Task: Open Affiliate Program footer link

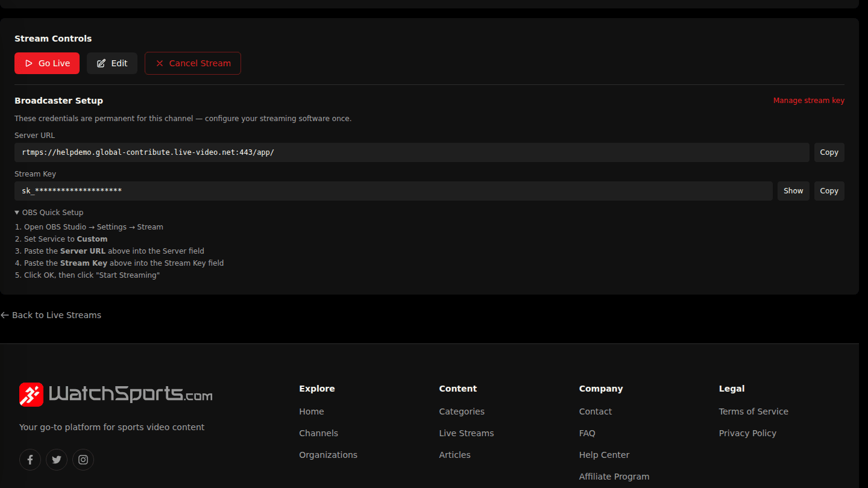Action: click(614, 477)
